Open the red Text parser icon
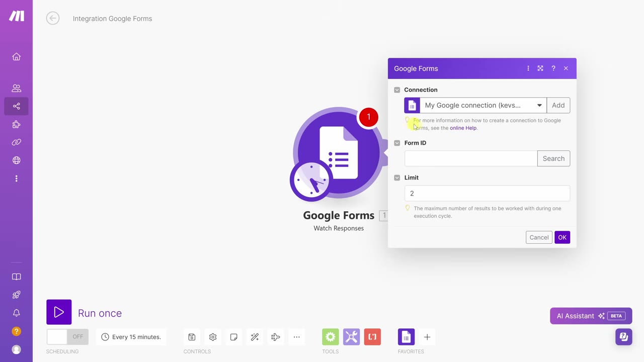 (x=372, y=337)
